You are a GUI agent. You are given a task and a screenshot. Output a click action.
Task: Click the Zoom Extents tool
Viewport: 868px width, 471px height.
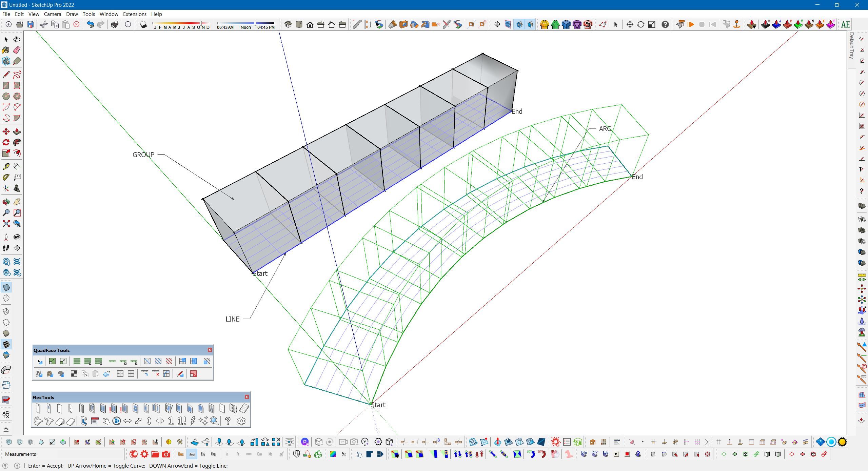6,224
